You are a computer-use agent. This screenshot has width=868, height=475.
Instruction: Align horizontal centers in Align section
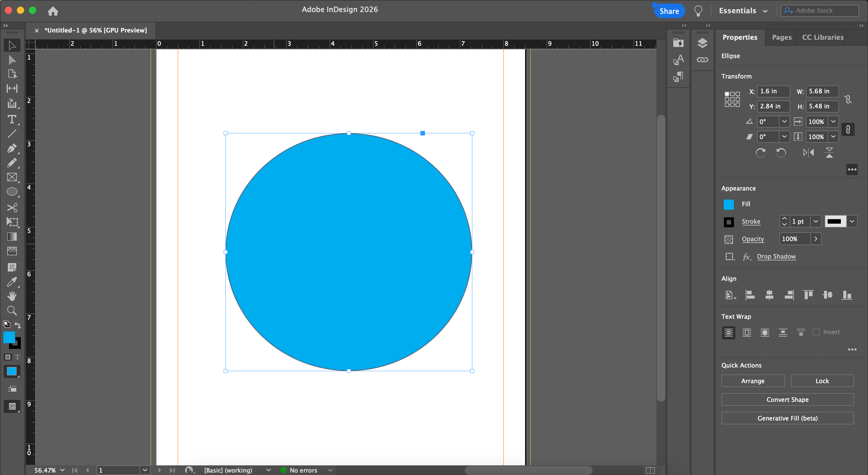769,295
